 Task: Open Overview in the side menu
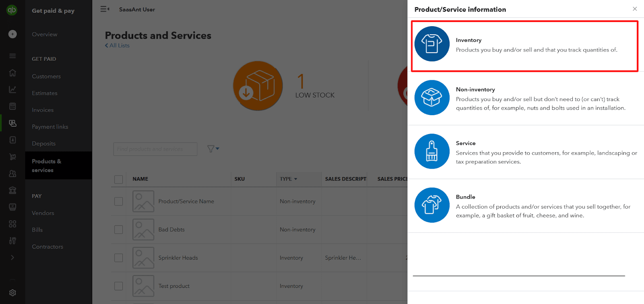click(45, 34)
